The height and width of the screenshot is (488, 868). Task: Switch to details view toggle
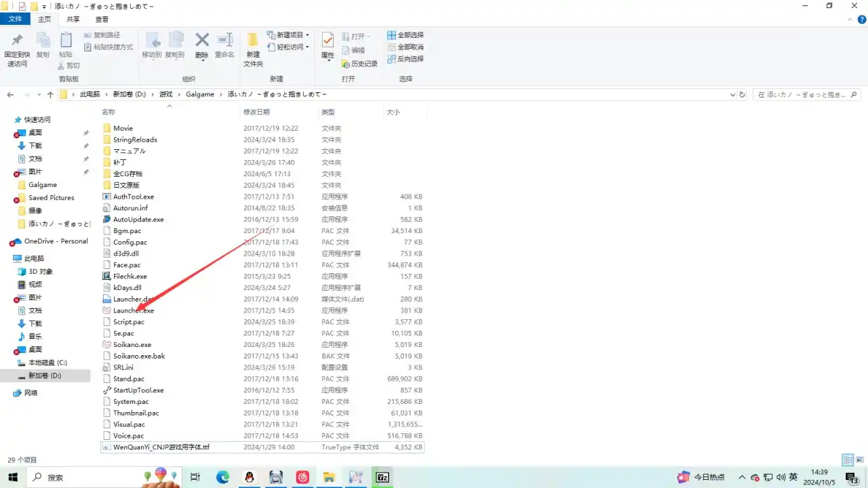848,460
